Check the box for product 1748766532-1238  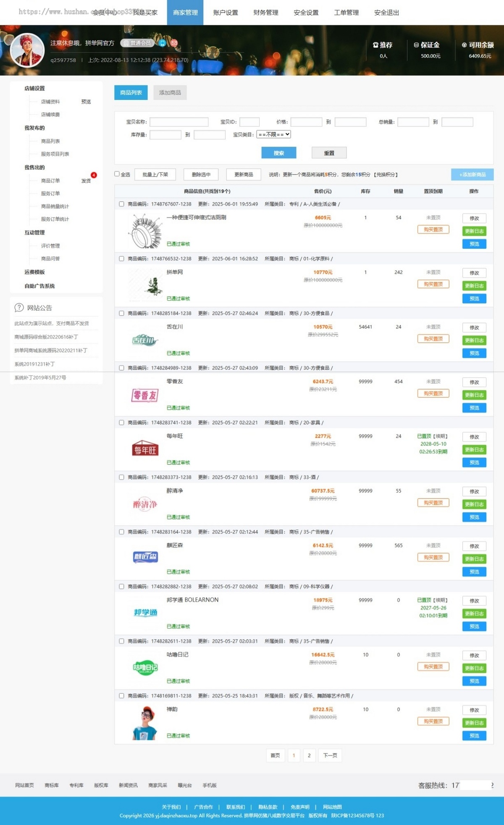point(121,258)
